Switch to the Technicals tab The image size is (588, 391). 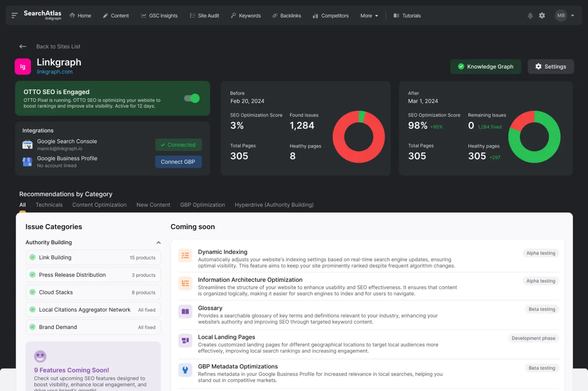pyautogui.click(x=49, y=205)
